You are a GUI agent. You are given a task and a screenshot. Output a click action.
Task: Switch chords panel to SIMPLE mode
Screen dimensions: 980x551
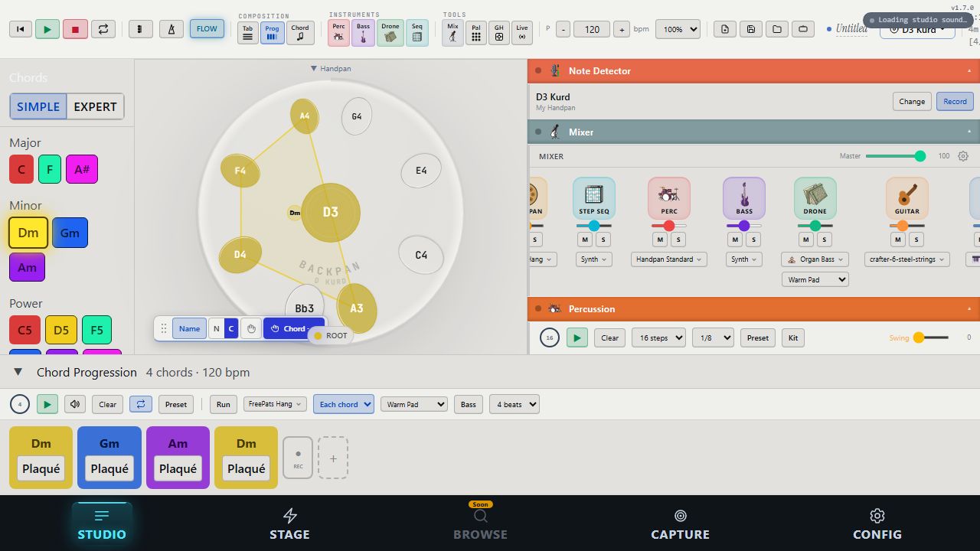coord(38,106)
